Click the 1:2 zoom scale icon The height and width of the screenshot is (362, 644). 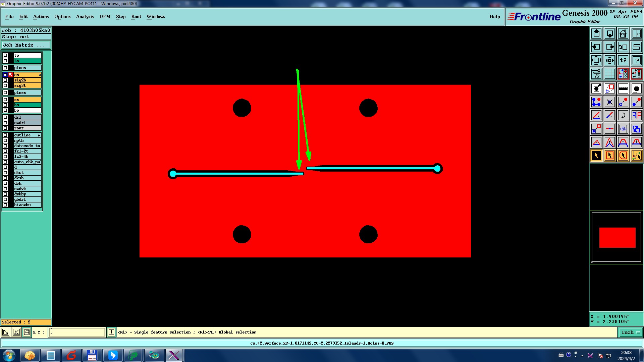(x=623, y=60)
